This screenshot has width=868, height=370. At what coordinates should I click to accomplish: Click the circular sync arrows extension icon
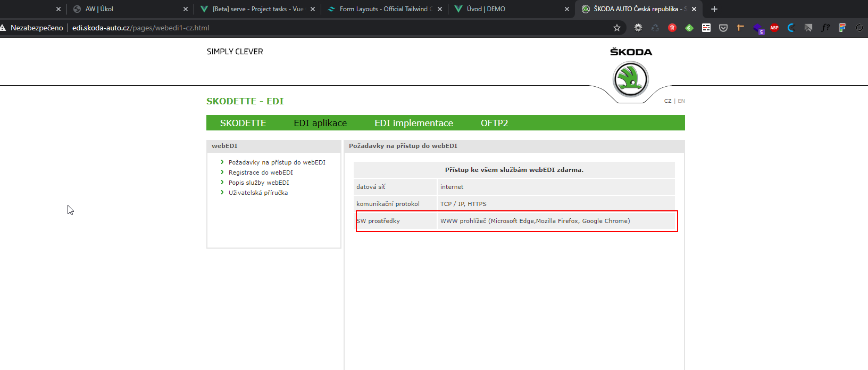859,28
